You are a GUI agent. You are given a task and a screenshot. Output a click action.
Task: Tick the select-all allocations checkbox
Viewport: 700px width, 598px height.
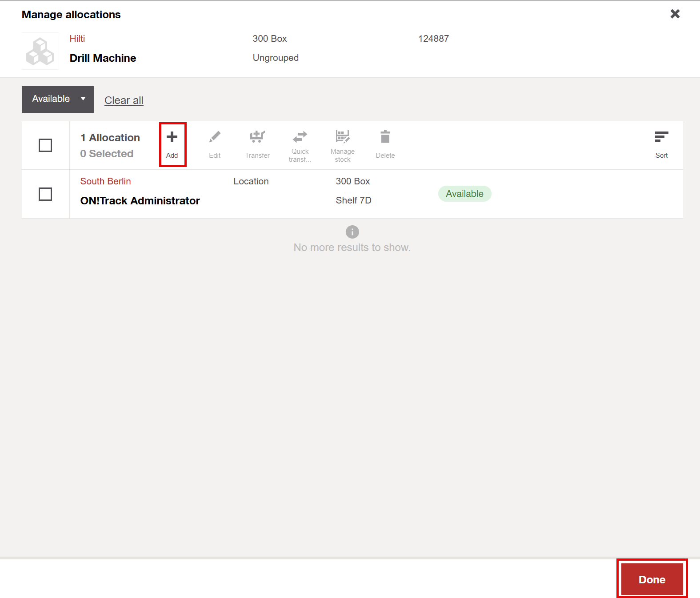point(45,145)
